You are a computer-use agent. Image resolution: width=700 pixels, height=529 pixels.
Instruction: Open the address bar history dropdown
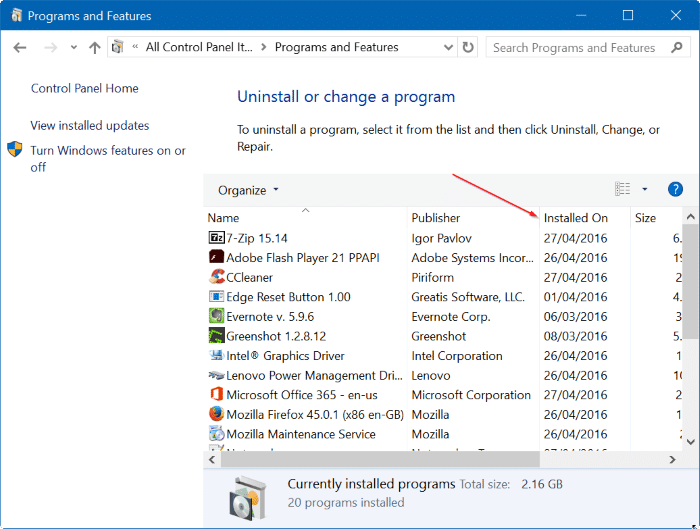[x=448, y=47]
